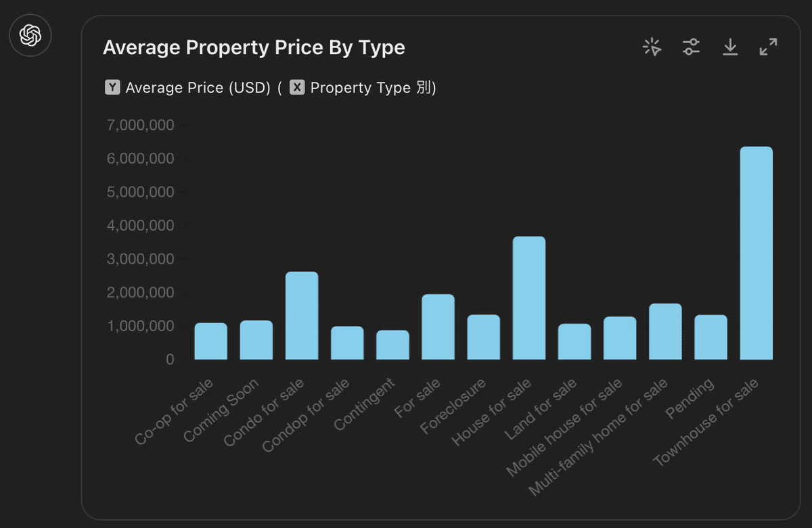Image resolution: width=812 pixels, height=528 pixels.
Task: Select the Townhouse for sale bar
Action: [x=757, y=253]
